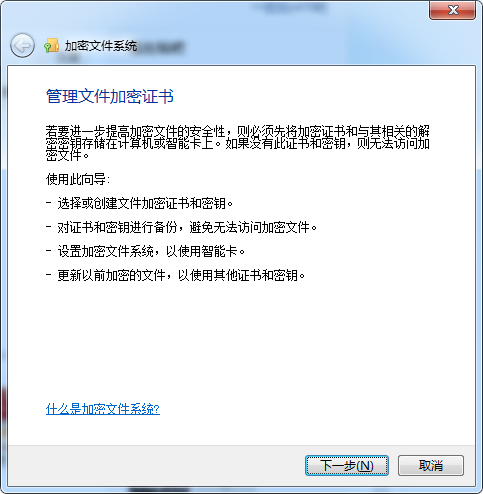Viewport: 483px width, 494px height.
Task: Click the dash before 选择或创建文件加密证书
Action: [49, 203]
